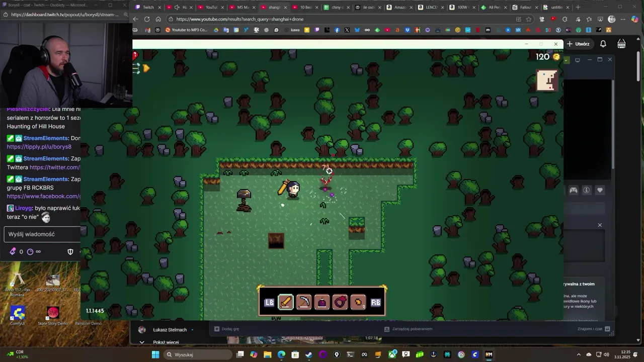
Task: Switch to the Amazon browser tab
Action: [400, 7]
